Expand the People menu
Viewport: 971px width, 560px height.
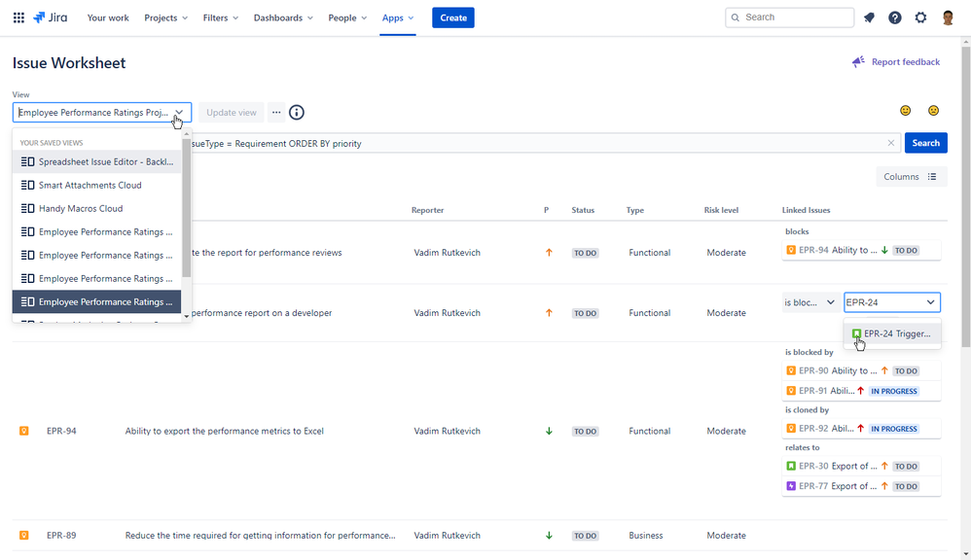coord(347,17)
